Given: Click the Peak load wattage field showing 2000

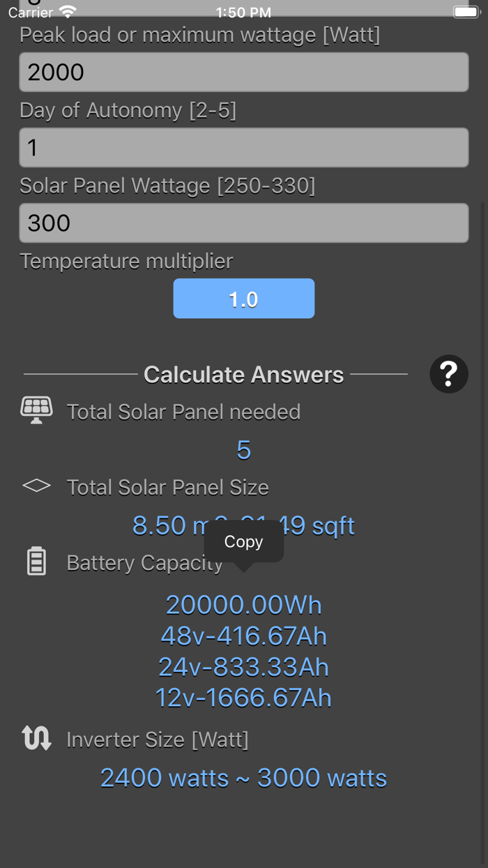Looking at the screenshot, I should (243, 72).
